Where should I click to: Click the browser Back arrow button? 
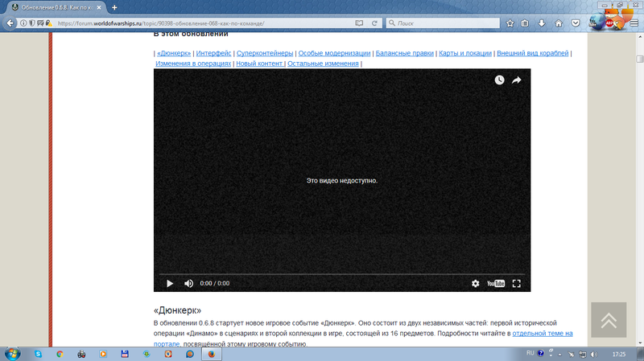(10, 23)
